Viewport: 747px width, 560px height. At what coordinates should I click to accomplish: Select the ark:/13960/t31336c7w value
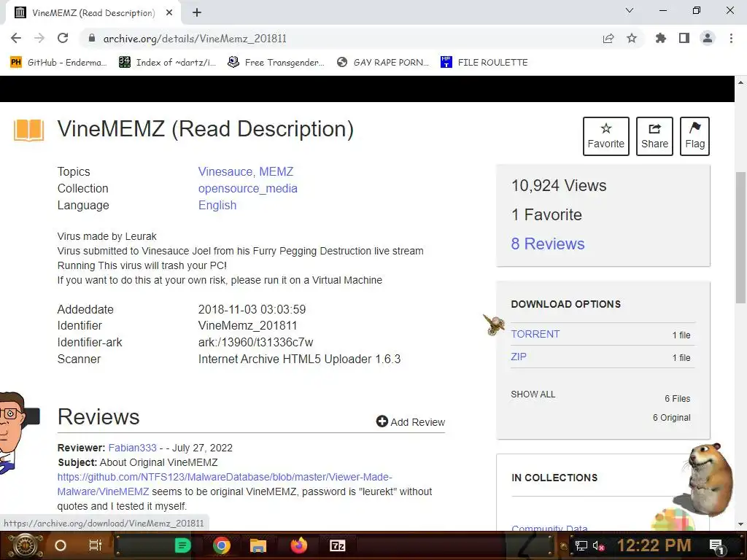click(x=255, y=343)
